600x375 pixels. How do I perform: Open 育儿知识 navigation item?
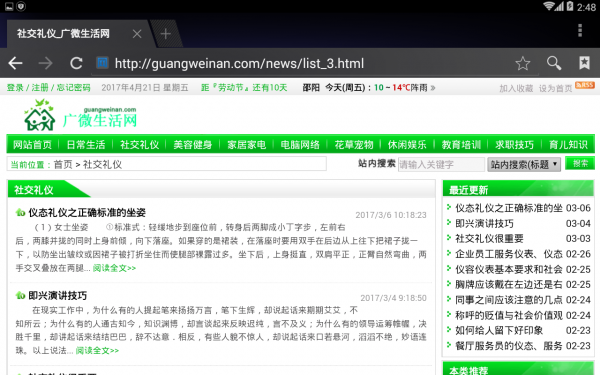pyautogui.click(x=568, y=145)
